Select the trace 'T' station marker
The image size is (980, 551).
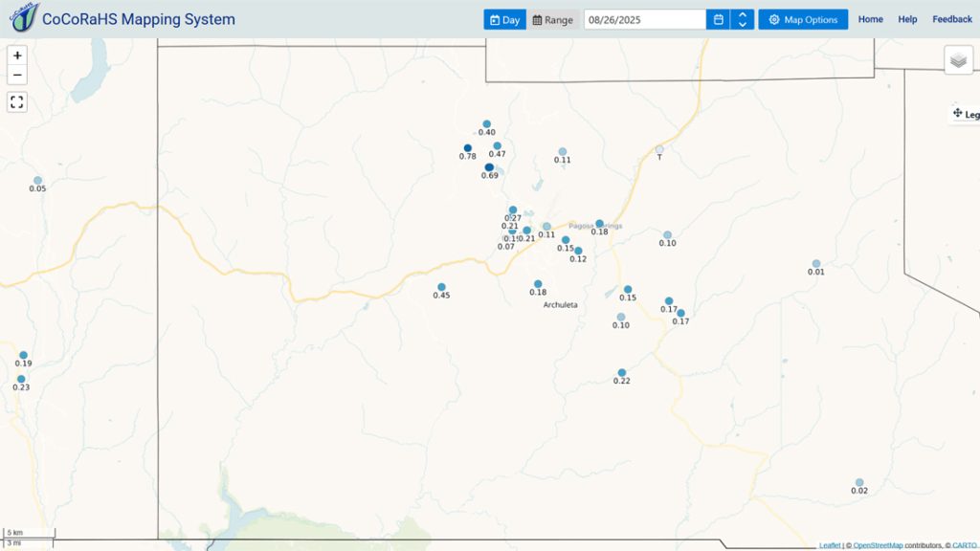(659, 149)
